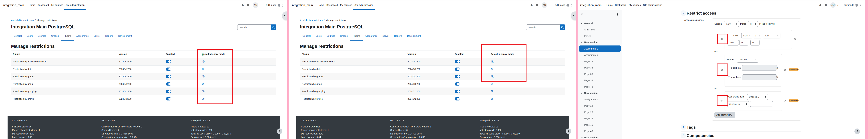This screenshot has height=139, width=868.
Task: Open messaging speech bubble in left screenshot
Action: point(248,5)
